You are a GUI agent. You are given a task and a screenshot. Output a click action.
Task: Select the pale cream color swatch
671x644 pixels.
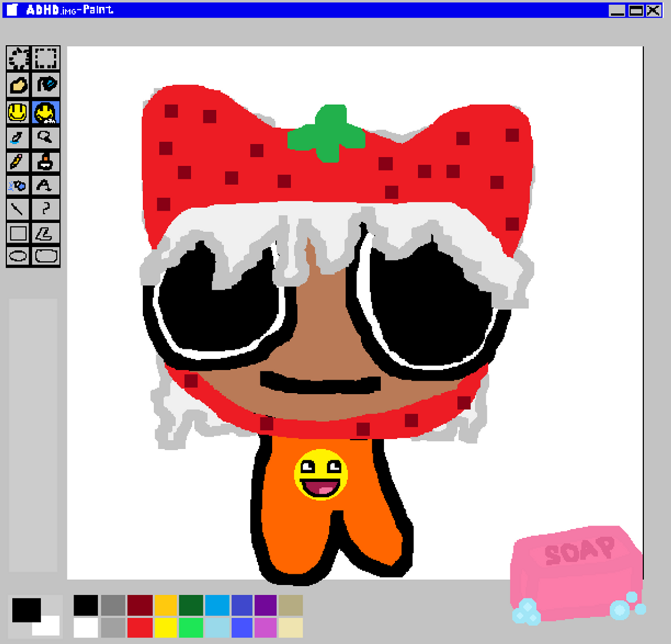(x=291, y=627)
